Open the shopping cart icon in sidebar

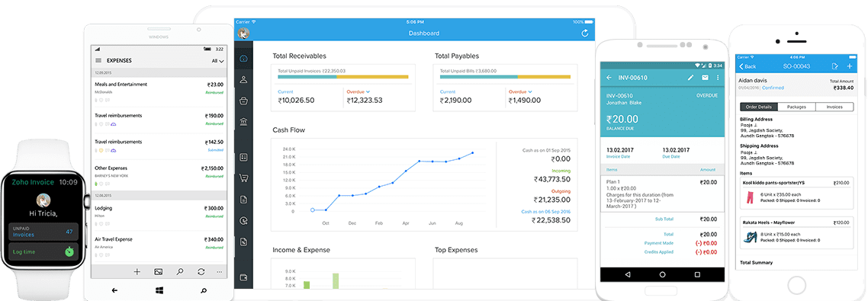pyautogui.click(x=243, y=178)
